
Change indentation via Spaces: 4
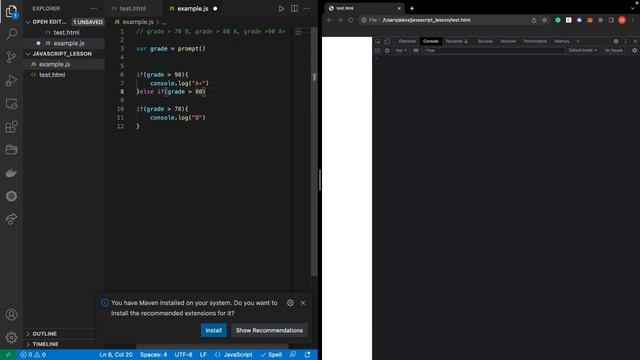[153, 355]
